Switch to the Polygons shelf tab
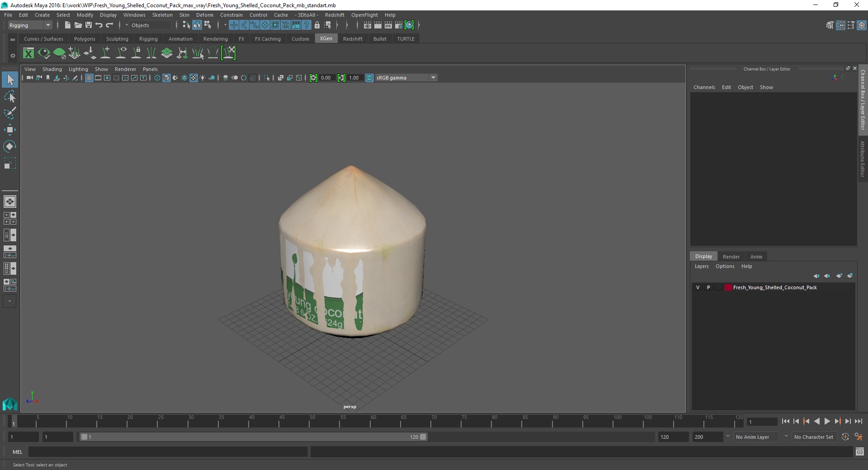868x470 pixels. 85,39
